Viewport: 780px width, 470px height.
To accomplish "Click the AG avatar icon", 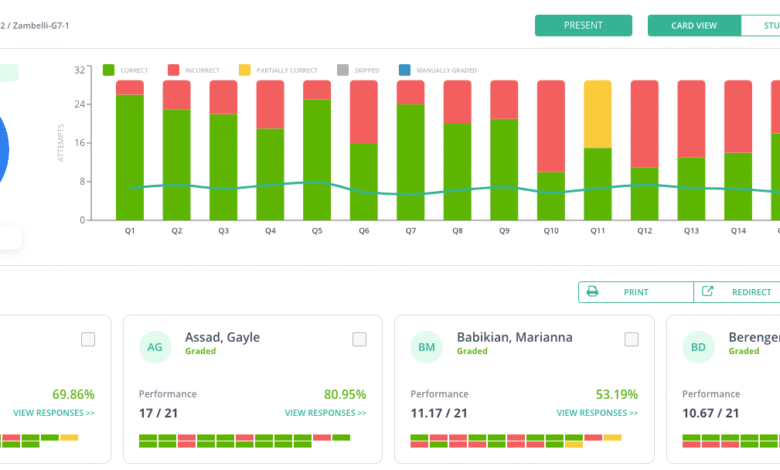I will (x=155, y=347).
